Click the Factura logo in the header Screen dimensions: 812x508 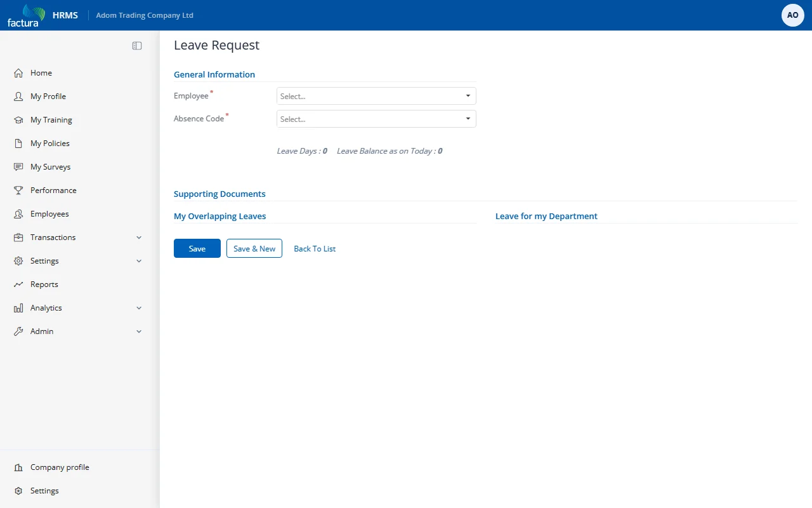pyautogui.click(x=26, y=15)
